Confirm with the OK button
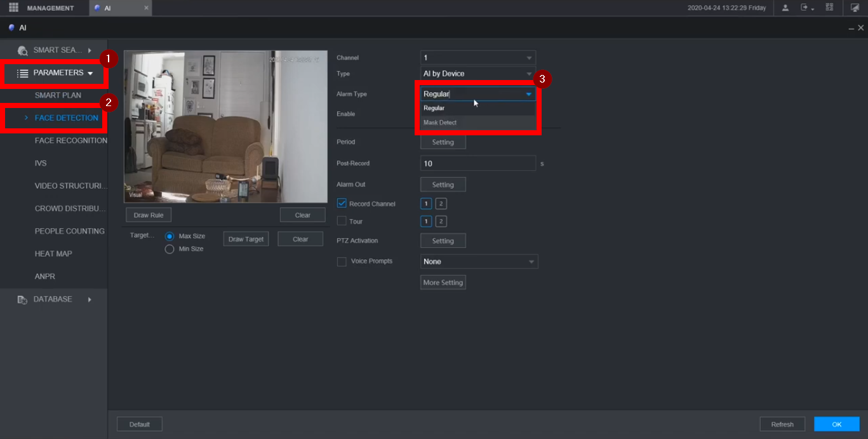The width and height of the screenshot is (868, 439). 837,424
